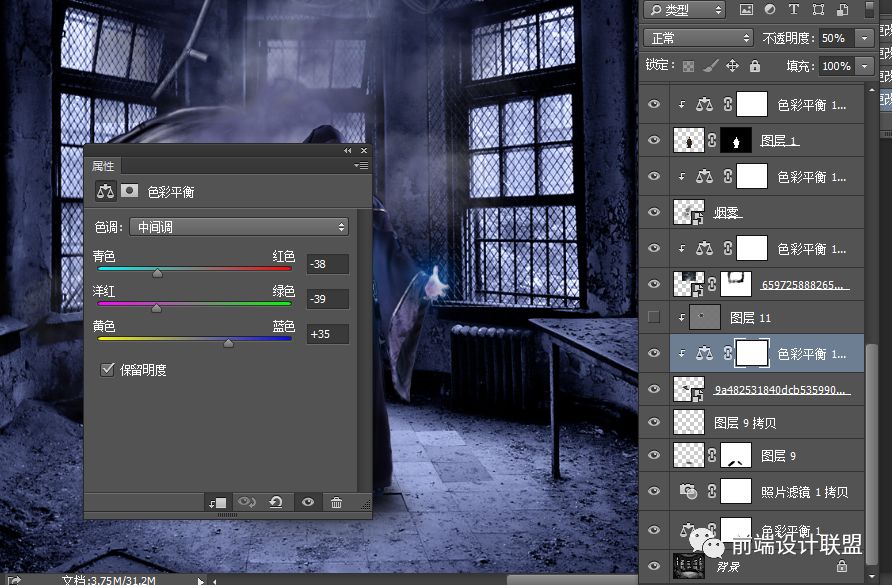Click the -38 cyan-red value field
Screen dimensions: 892x585
[328, 264]
